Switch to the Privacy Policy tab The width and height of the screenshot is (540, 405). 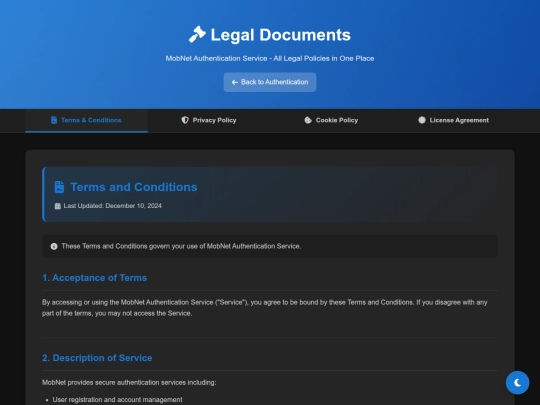209,120
